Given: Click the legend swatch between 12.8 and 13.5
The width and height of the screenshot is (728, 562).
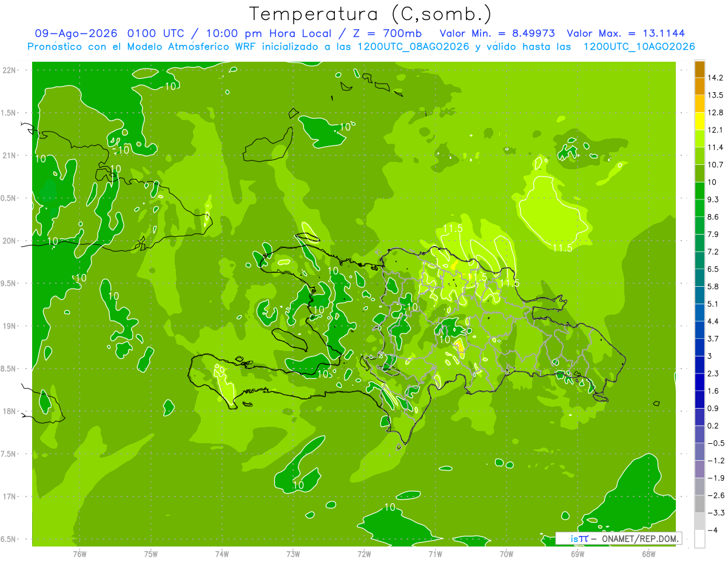Looking at the screenshot, I should pos(699,104).
